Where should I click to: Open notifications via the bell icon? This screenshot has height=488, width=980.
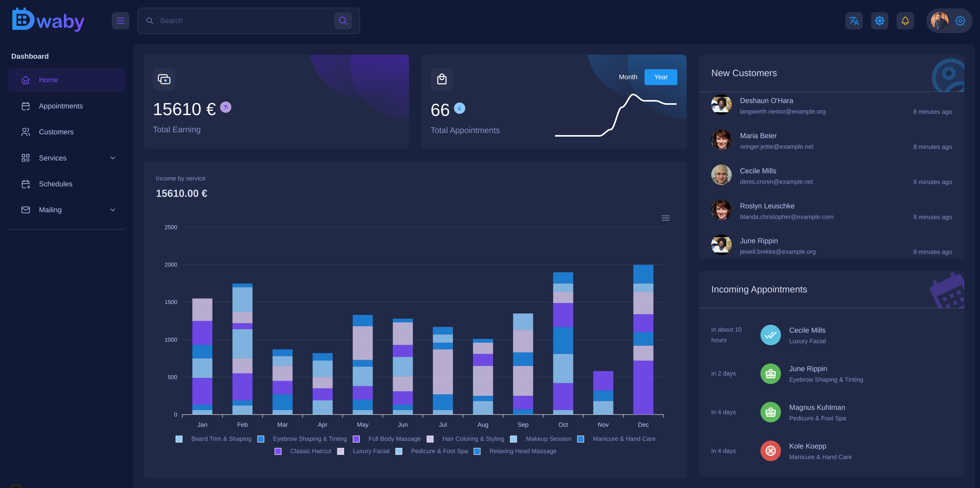905,21
